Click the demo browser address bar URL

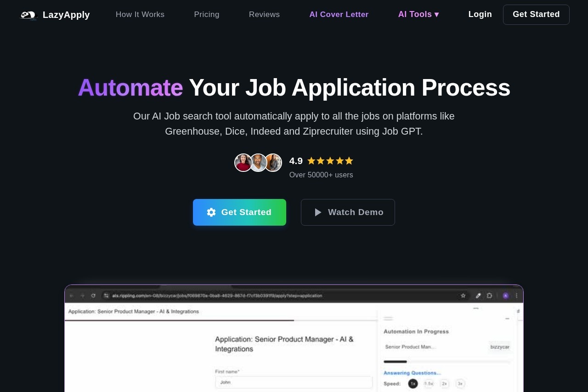coord(217,295)
